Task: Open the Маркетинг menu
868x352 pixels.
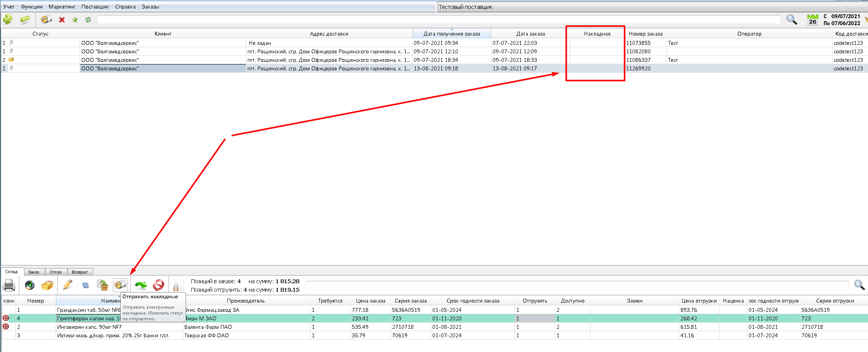Action: tap(62, 7)
